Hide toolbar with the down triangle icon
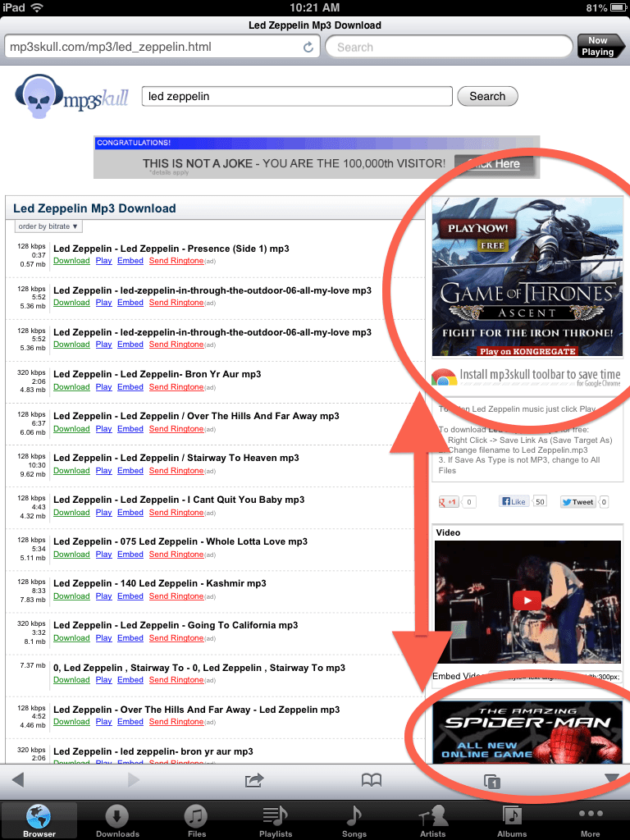630x840 pixels. (x=611, y=779)
